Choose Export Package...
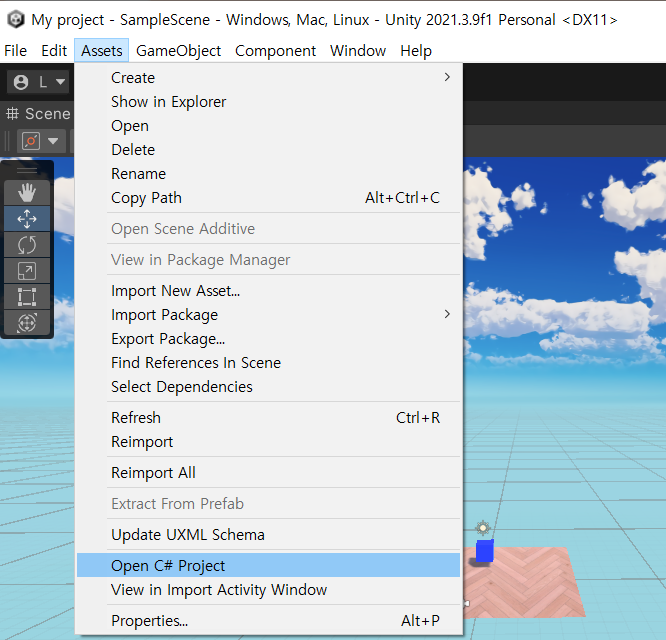 click(268, 339)
